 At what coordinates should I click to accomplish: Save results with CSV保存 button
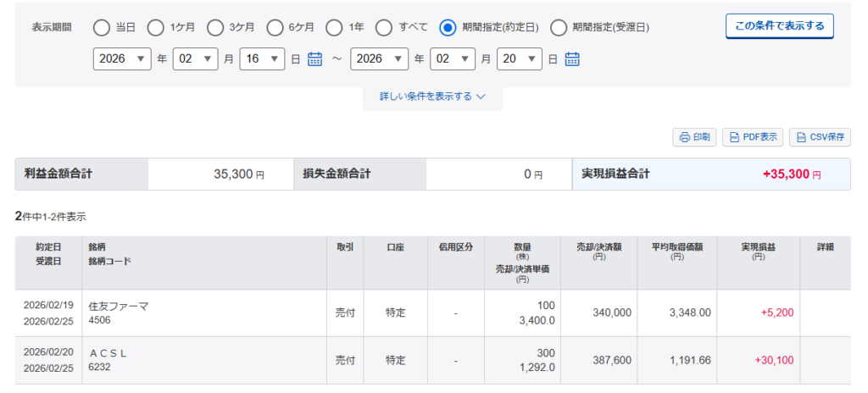click(x=819, y=137)
